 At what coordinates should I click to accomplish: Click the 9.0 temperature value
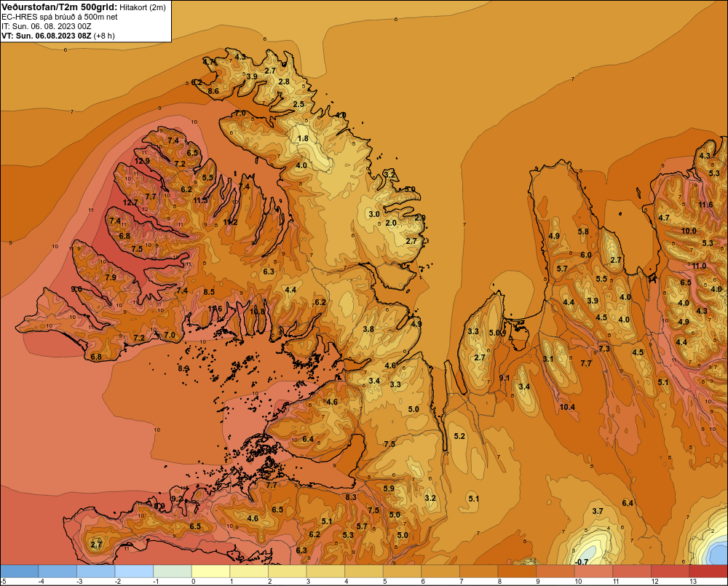76,289
